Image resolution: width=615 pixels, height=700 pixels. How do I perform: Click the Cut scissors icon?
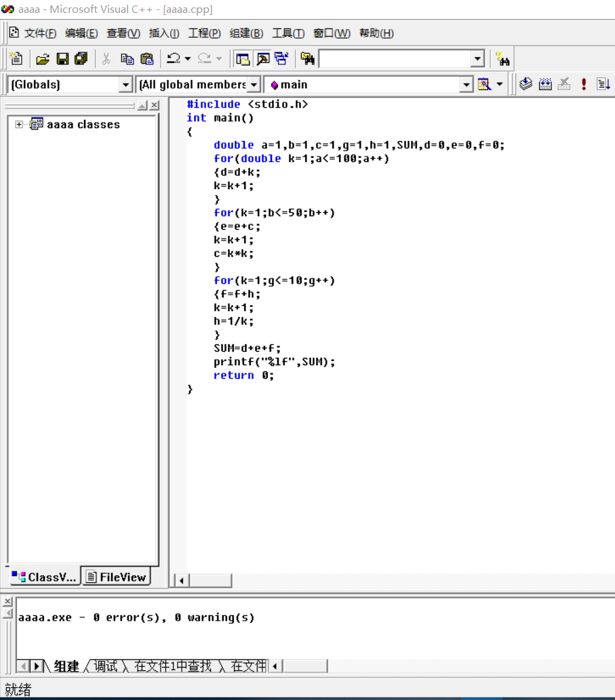106,59
